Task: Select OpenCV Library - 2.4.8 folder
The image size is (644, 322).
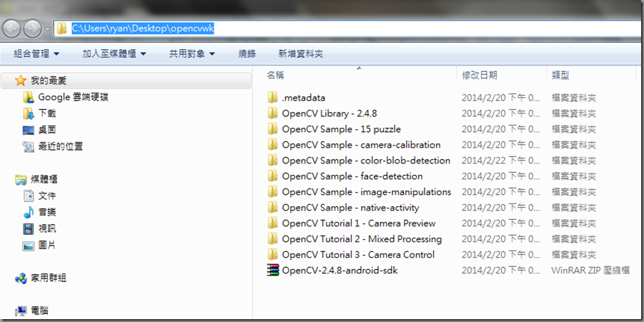Action: 330,114
